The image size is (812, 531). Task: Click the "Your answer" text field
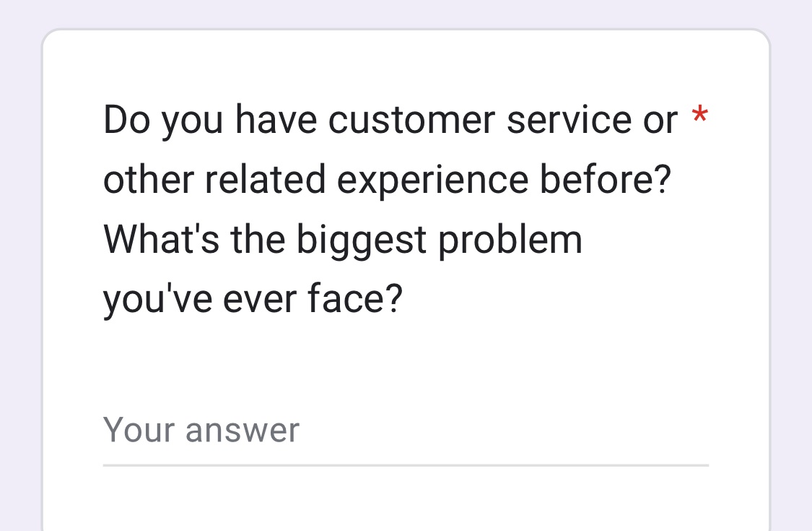click(404, 431)
